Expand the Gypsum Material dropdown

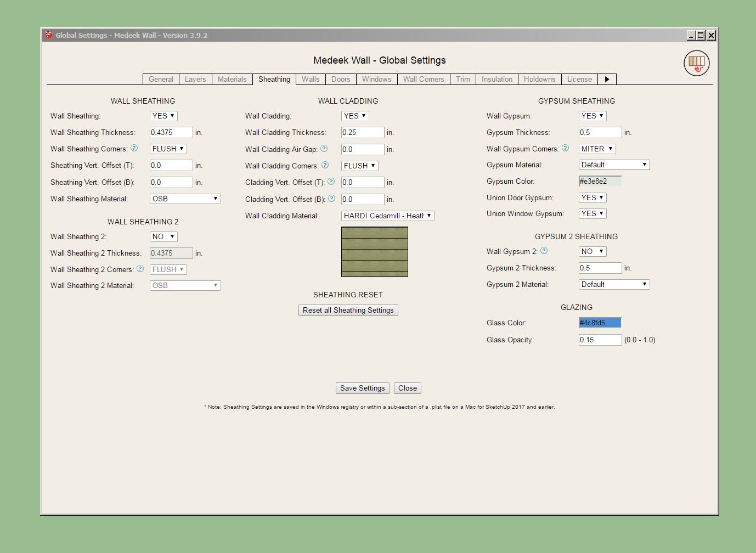click(x=614, y=165)
